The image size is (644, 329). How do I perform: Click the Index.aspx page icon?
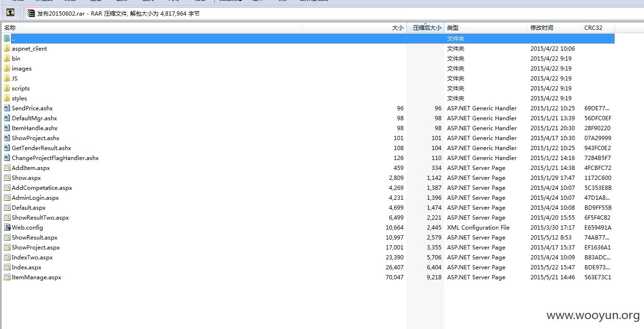pos(7,267)
